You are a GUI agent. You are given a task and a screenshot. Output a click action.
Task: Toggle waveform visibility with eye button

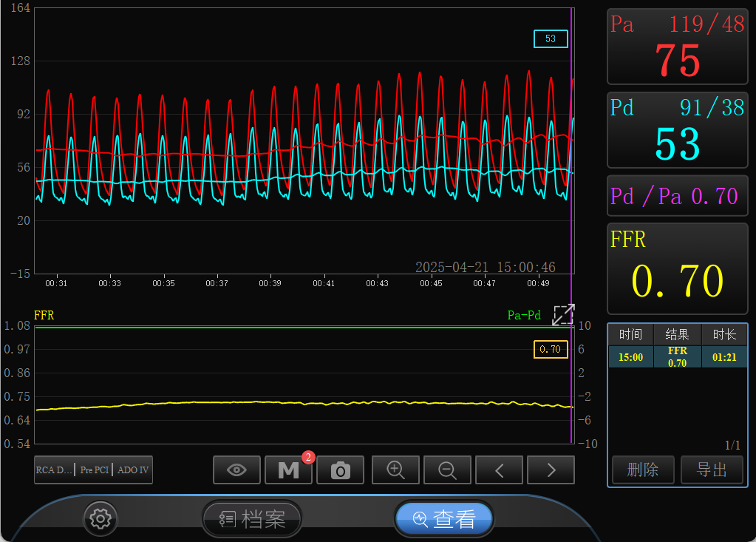(236, 470)
